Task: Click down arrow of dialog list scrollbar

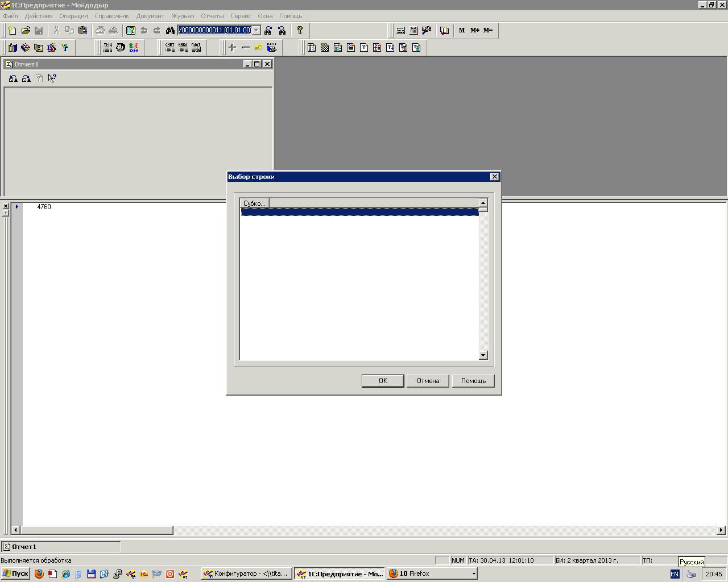Action: tap(483, 355)
